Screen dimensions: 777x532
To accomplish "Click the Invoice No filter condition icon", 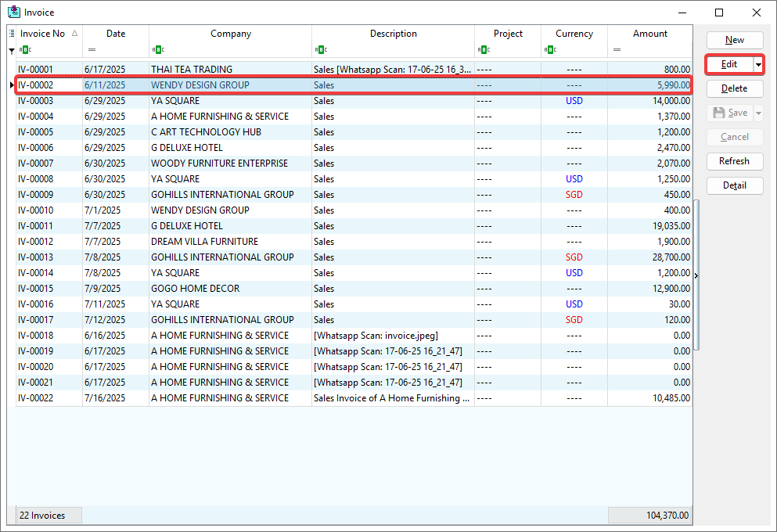I will [x=25, y=50].
